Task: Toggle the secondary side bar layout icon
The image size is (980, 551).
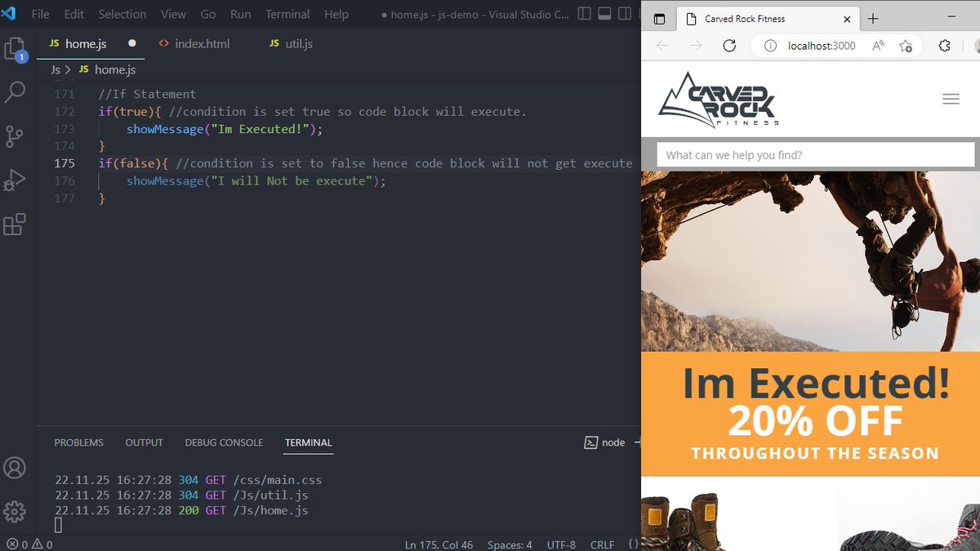Action: (x=626, y=15)
